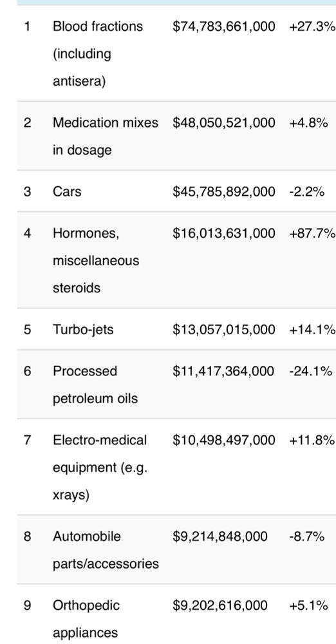Click the Cars product name
The image size is (336, 644).
pos(67,191)
